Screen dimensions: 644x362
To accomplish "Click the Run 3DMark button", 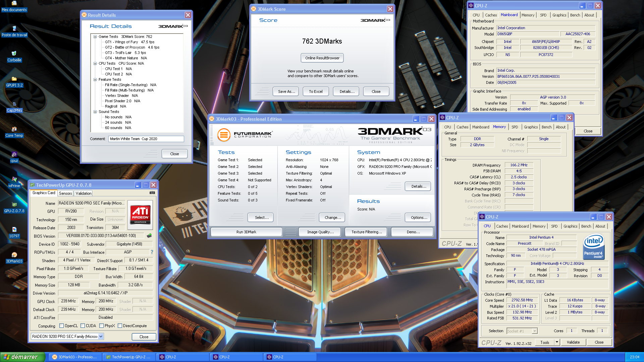I will pos(246,232).
